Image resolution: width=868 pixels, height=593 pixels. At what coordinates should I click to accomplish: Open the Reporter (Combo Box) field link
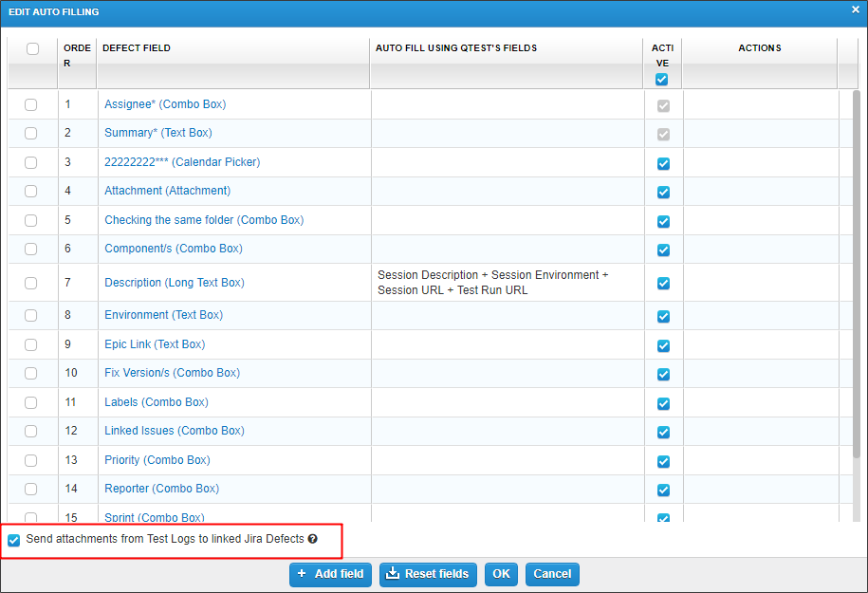coord(161,489)
